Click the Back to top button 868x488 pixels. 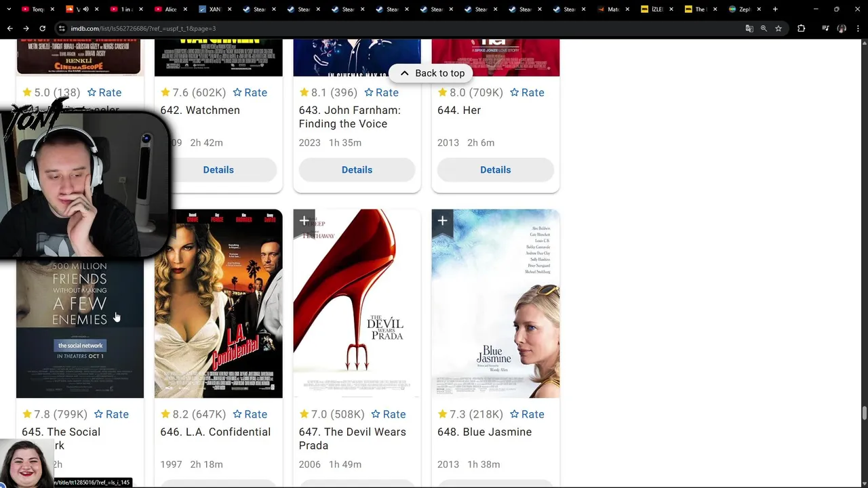[431, 73]
